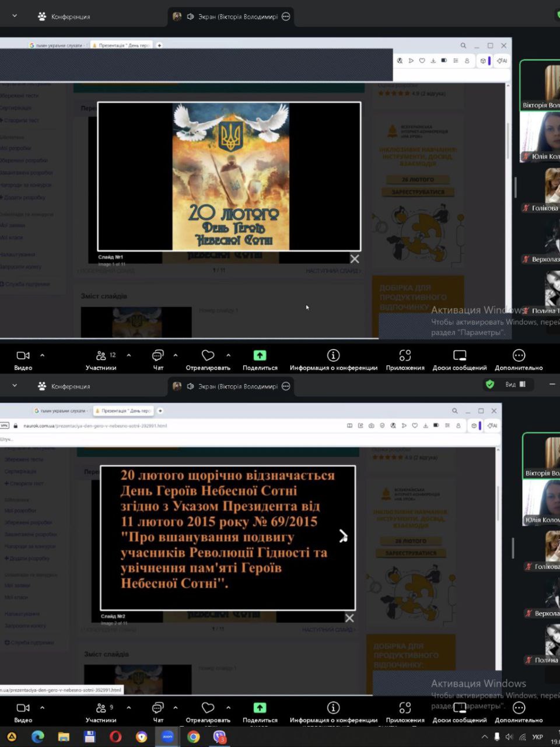Expand the video options arrow in the upper Zoom toolbar
560x747 pixels.
[x=42, y=355]
